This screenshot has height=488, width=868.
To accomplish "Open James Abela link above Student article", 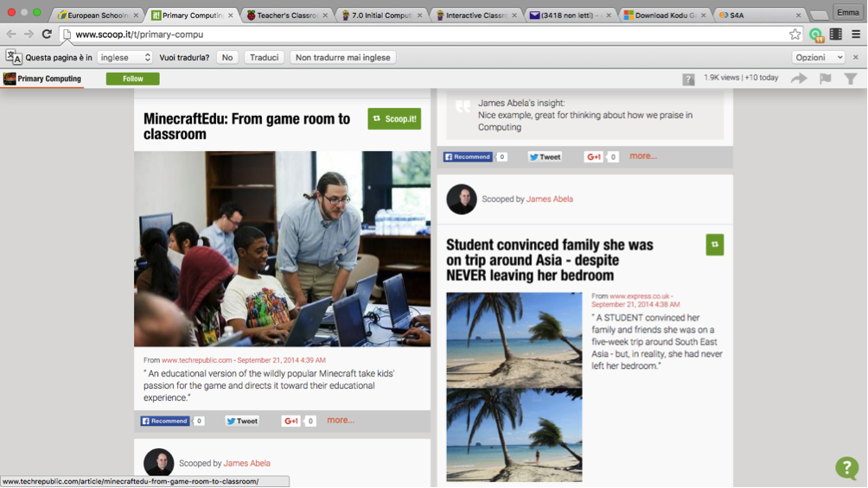I will [x=549, y=200].
